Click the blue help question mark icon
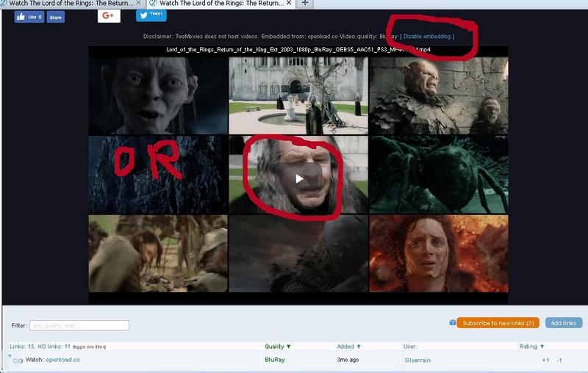 452,323
